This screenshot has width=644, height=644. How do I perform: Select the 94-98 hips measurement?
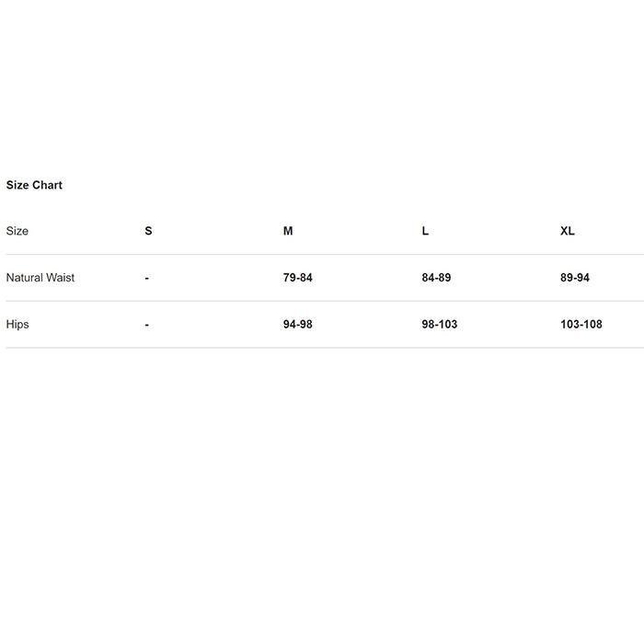[x=297, y=325]
